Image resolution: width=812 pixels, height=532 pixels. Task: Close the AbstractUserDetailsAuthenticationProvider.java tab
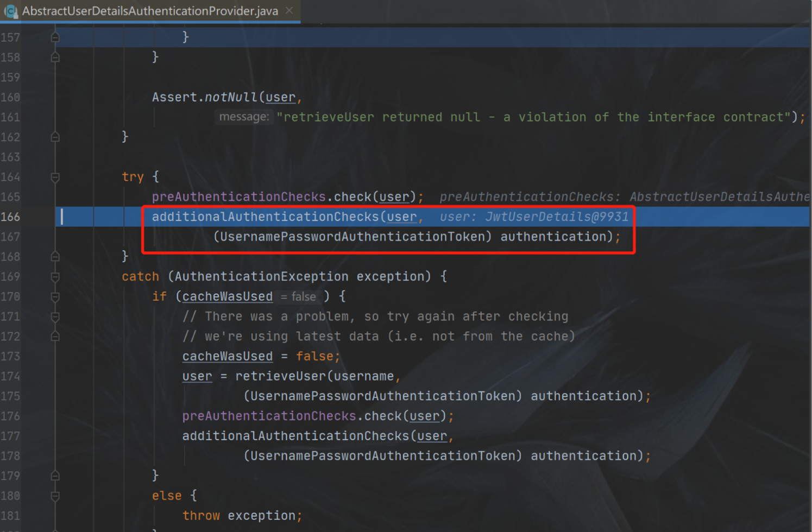click(x=289, y=10)
